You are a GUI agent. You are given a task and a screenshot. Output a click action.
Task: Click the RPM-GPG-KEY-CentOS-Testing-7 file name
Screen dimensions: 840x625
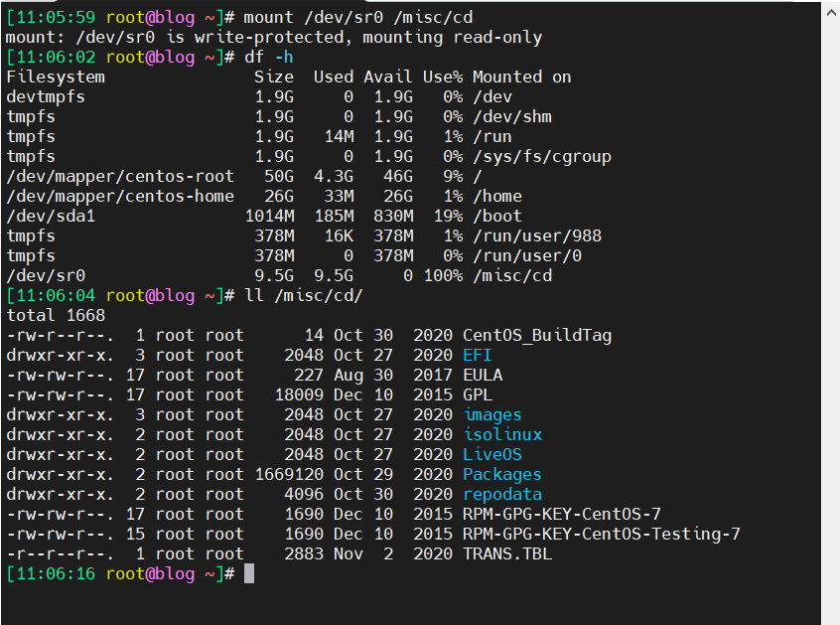pos(601,534)
